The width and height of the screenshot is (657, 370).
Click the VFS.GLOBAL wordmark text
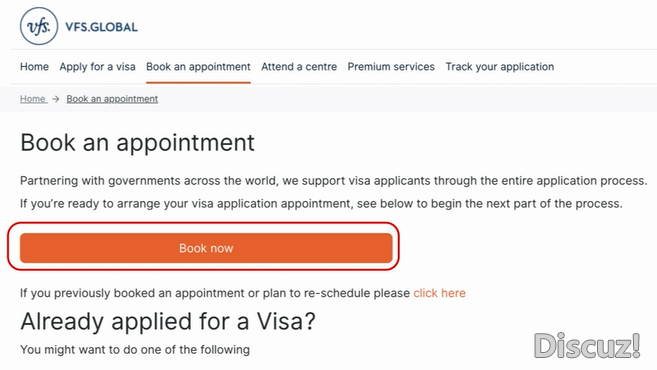[x=101, y=27]
